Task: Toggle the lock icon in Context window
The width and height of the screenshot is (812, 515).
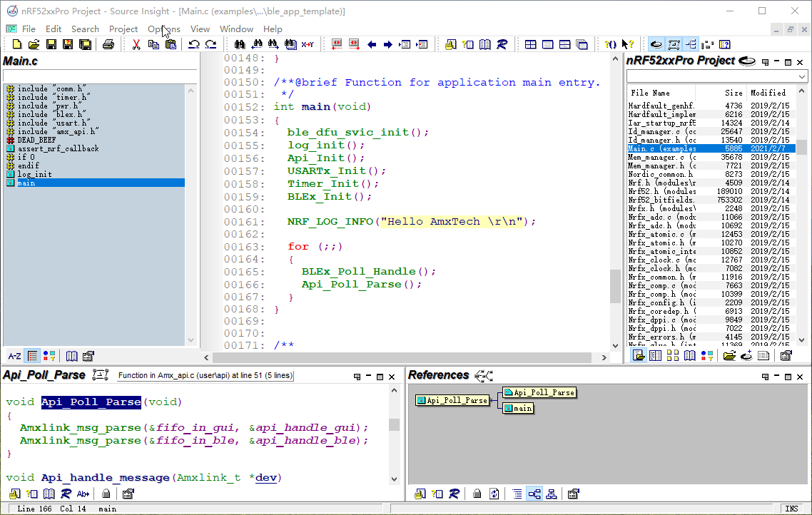Action: click(x=106, y=494)
